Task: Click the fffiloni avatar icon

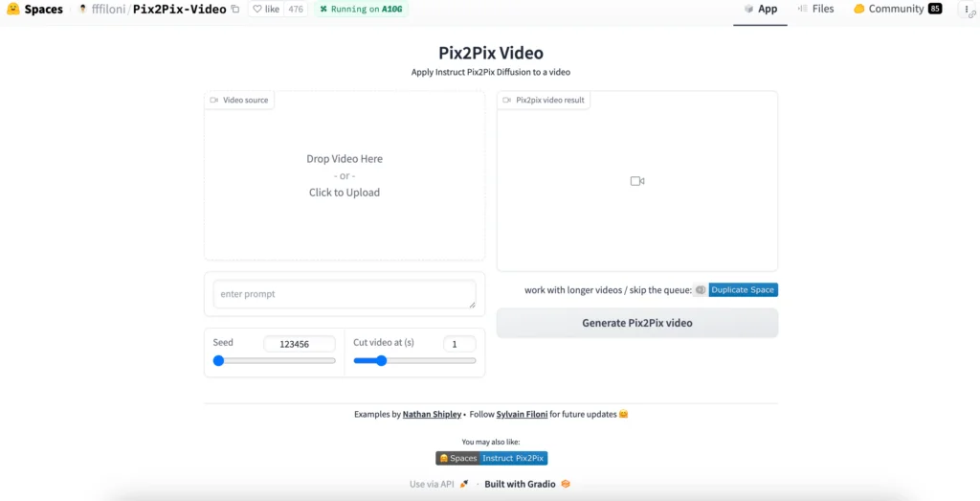Action: coord(82,10)
